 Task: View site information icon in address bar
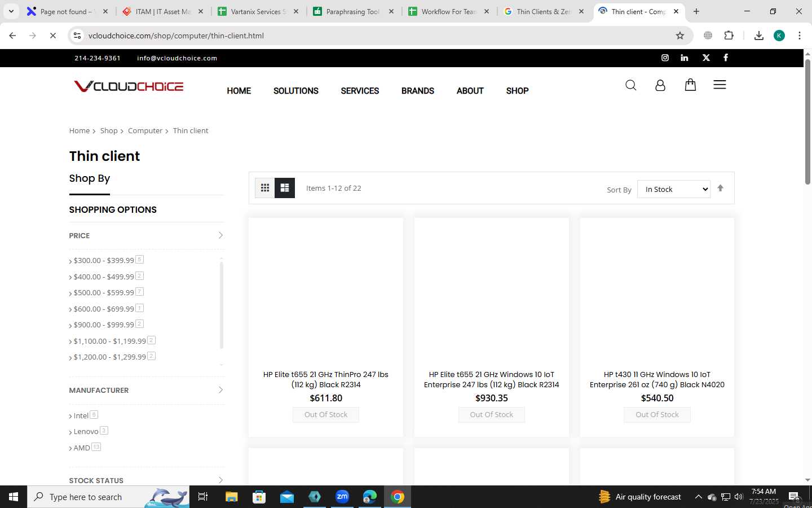[77, 36]
